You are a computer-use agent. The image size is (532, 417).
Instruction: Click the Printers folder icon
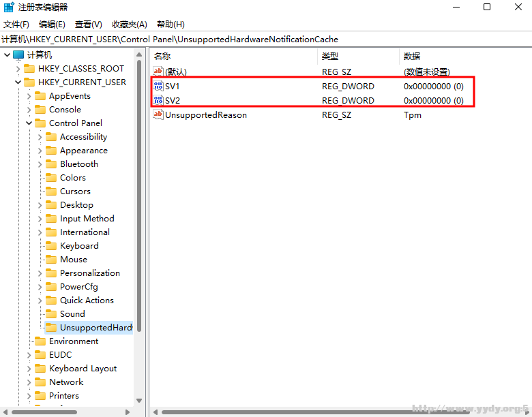pos(40,396)
